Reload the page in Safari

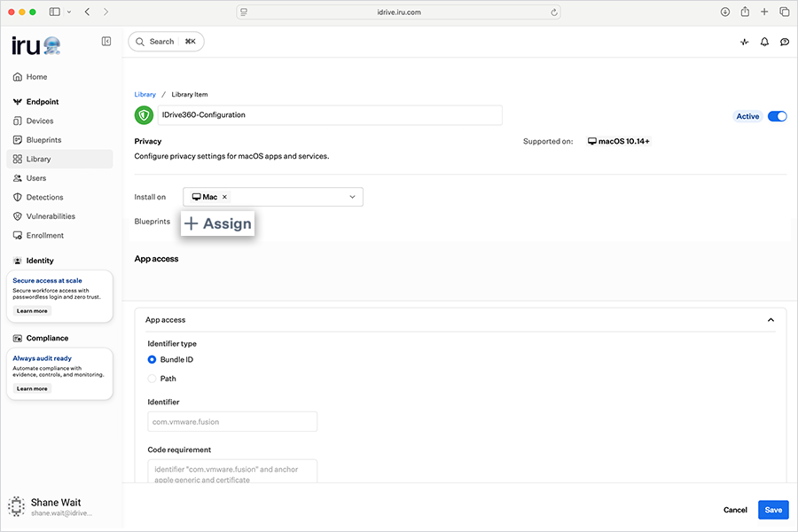pyautogui.click(x=553, y=12)
